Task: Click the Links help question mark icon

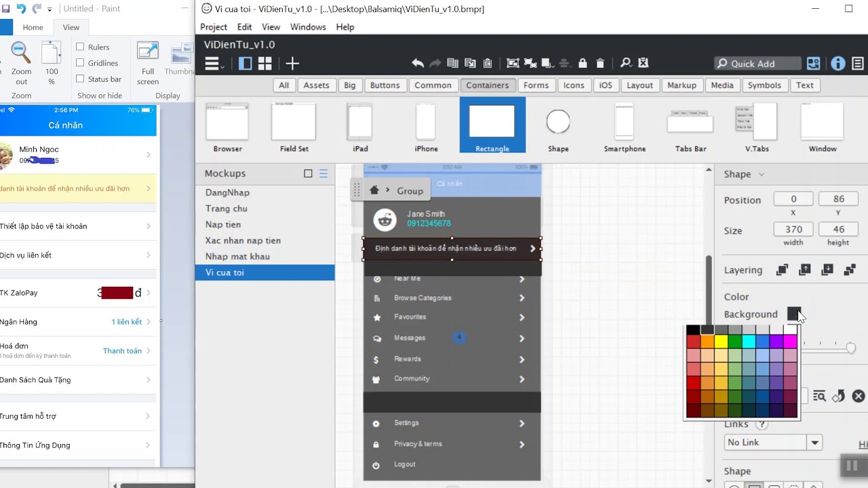Action: tap(762, 424)
